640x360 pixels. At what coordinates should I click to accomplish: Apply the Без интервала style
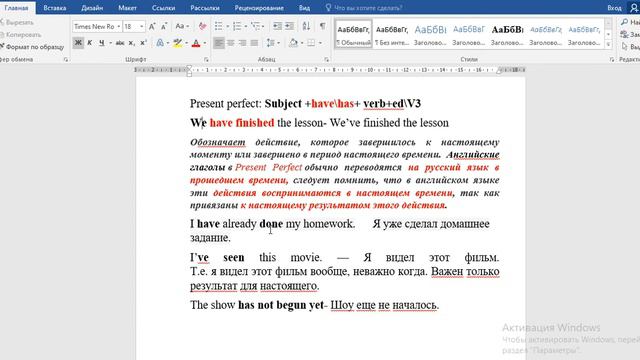click(x=392, y=34)
